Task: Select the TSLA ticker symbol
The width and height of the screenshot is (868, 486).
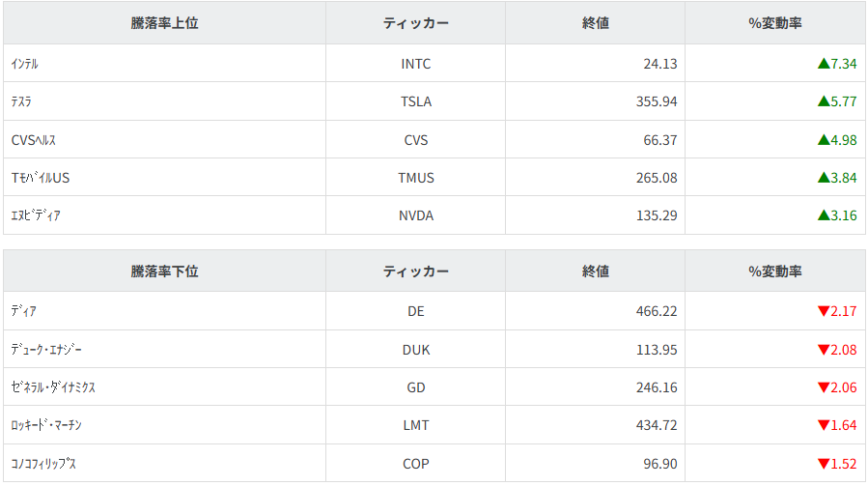Action: pyautogui.click(x=416, y=101)
